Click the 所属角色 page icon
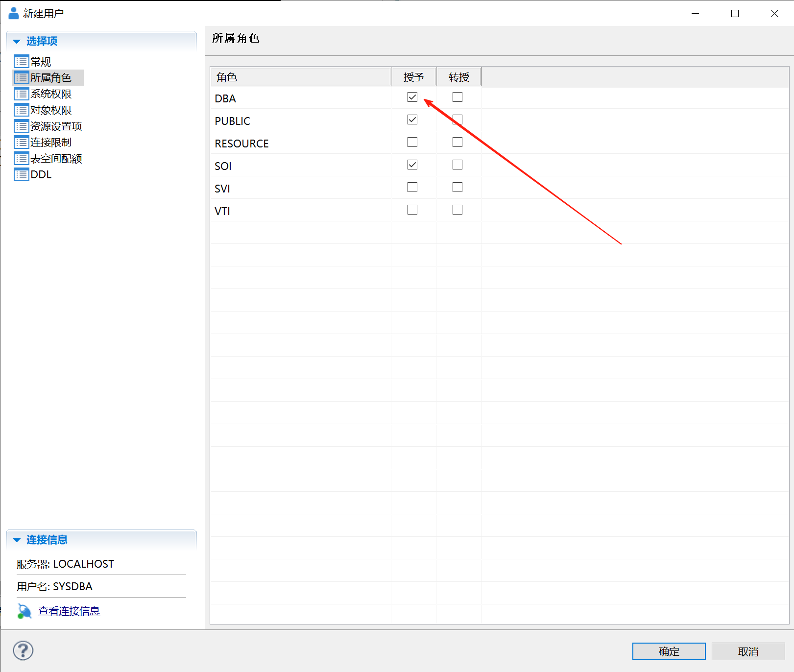Viewport: 794px width, 672px height. 22,78
